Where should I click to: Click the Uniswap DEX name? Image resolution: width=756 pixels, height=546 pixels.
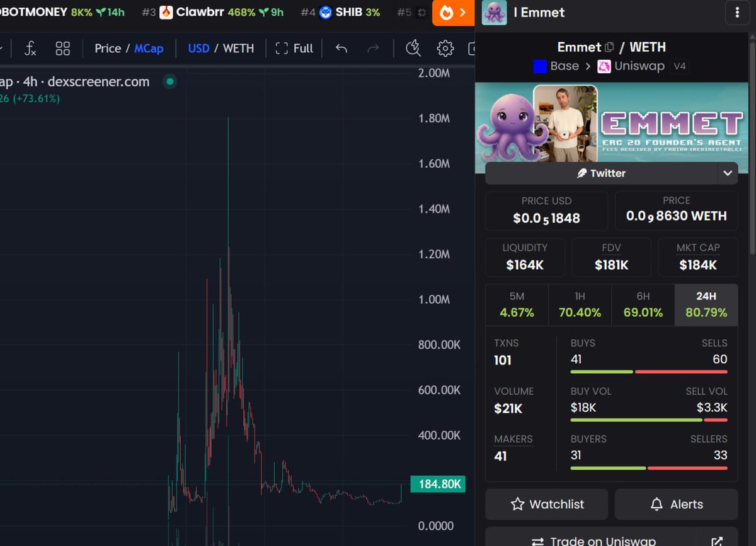(639, 66)
